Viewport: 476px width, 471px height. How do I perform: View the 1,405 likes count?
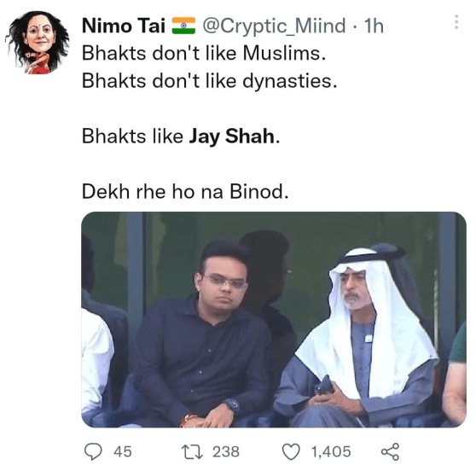(331, 451)
